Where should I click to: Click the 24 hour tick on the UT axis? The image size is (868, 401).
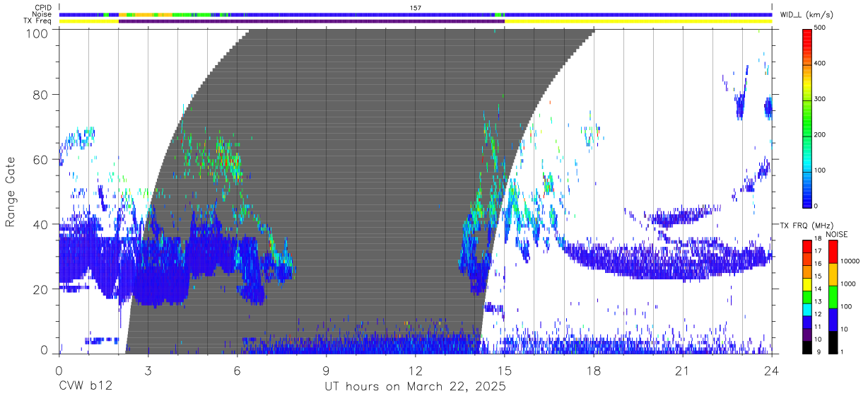pyautogui.click(x=772, y=370)
